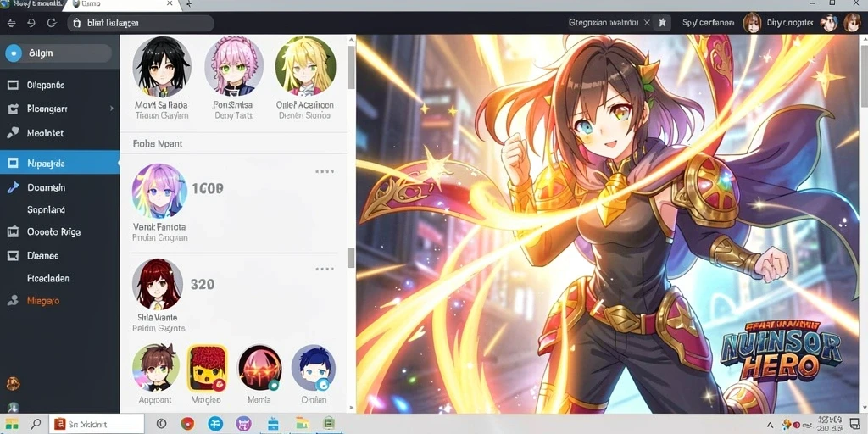Click the Momla dark red icon
Screen dimensions: 868x434
coord(259,368)
